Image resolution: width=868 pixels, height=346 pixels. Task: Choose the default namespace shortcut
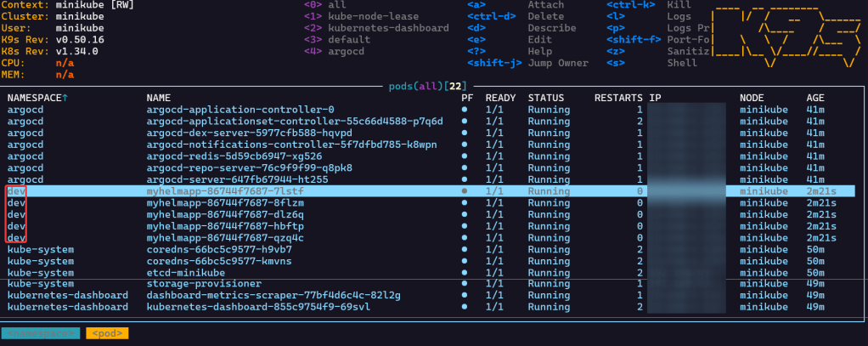click(348, 40)
